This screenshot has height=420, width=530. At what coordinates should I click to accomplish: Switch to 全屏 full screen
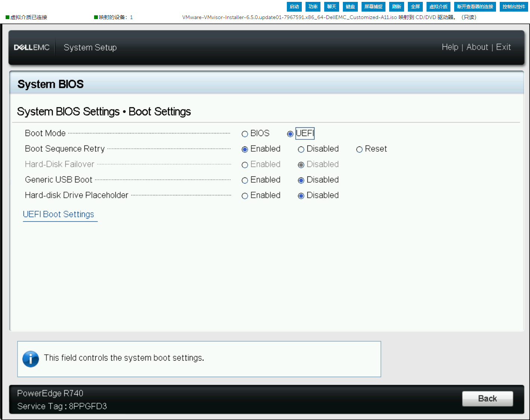click(x=415, y=7)
